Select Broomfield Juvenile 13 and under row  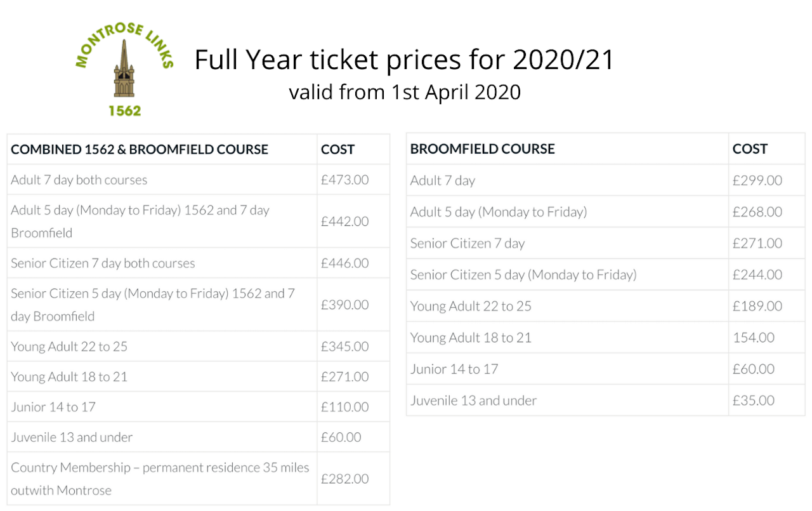606,401
